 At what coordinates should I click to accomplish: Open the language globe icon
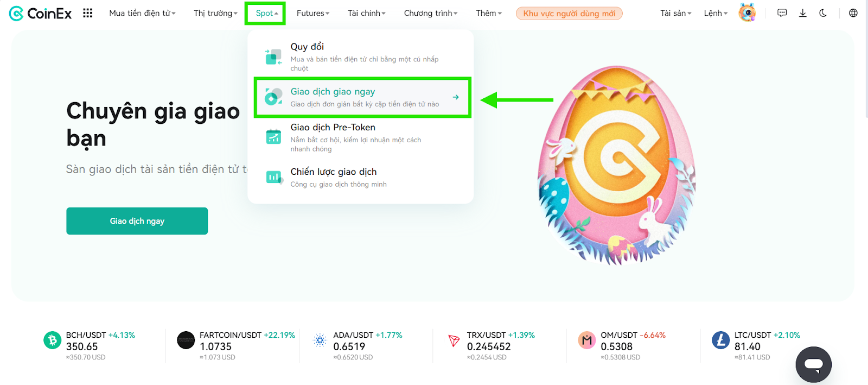click(x=853, y=13)
